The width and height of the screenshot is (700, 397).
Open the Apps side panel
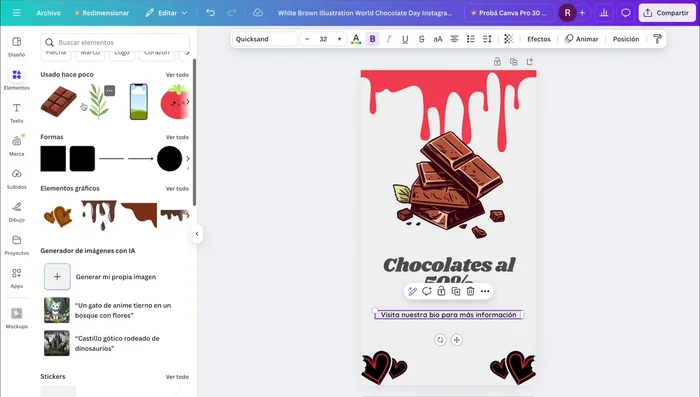point(17,278)
